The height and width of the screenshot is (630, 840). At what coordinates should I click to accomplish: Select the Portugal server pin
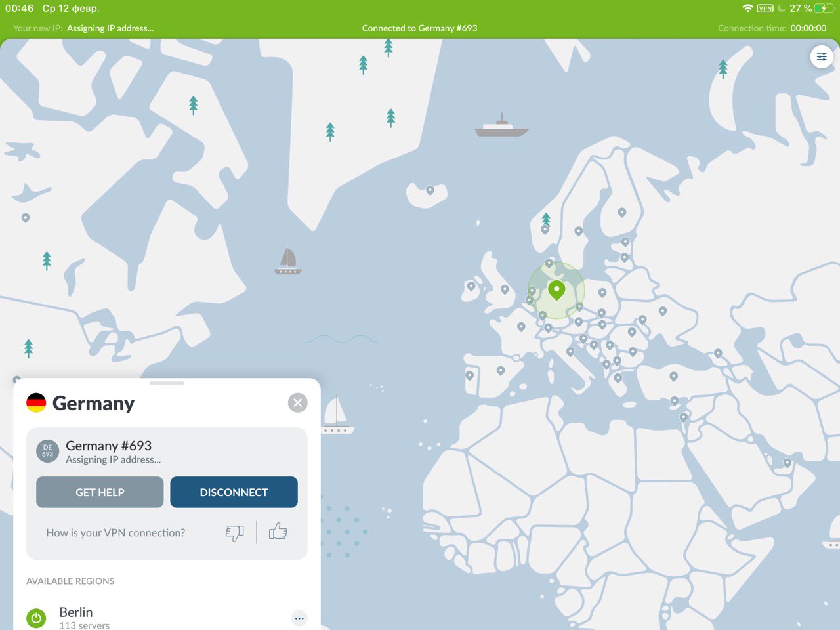point(469,376)
